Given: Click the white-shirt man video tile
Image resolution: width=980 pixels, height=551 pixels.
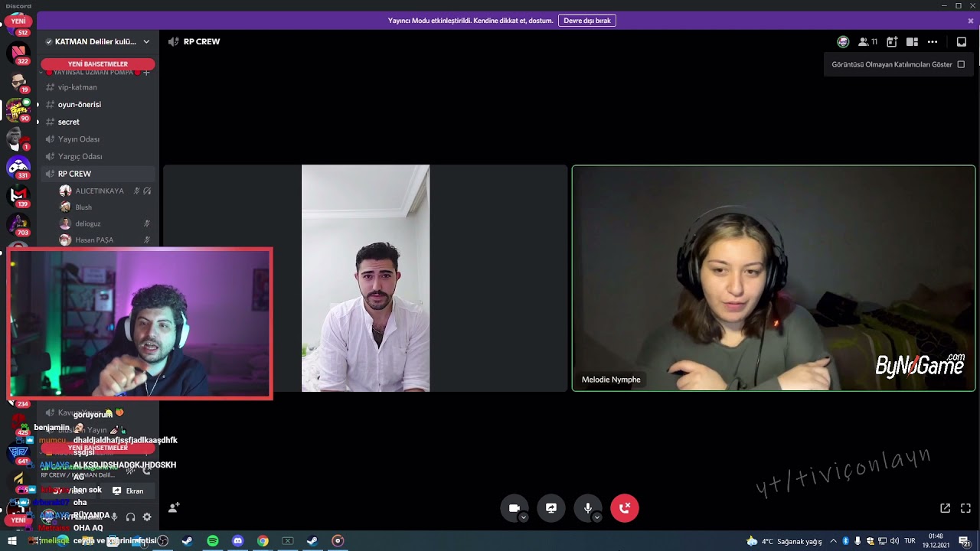Looking at the screenshot, I should (365, 279).
